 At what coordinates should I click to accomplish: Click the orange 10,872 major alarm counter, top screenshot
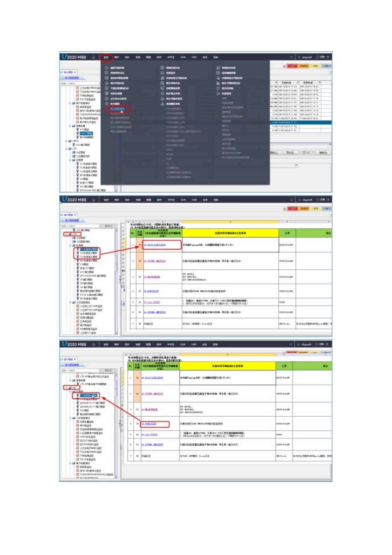[304, 66]
